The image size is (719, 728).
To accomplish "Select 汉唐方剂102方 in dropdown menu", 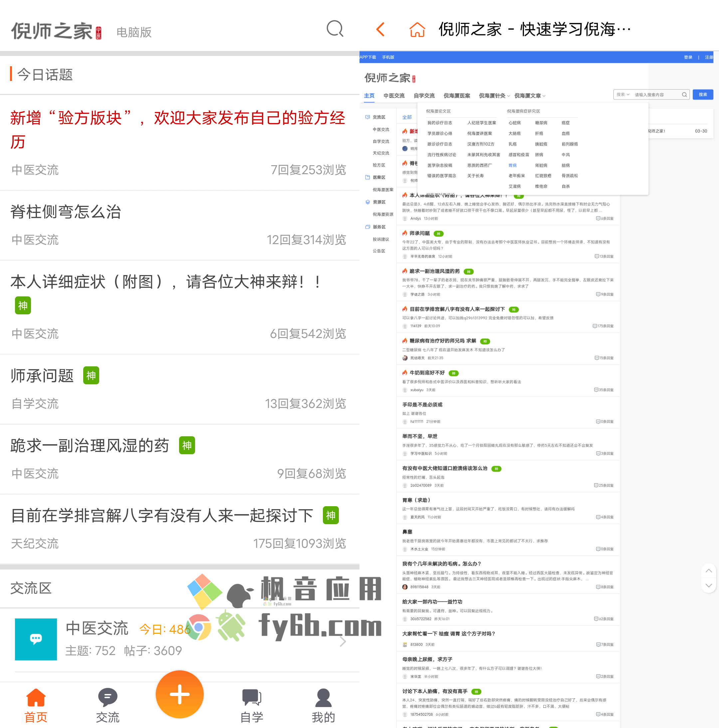I will (481, 144).
